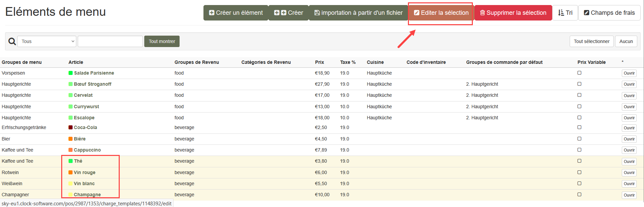Image resolution: width=644 pixels, height=207 pixels.
Task: Click the Groupes de menu column header
Action: 22,62
